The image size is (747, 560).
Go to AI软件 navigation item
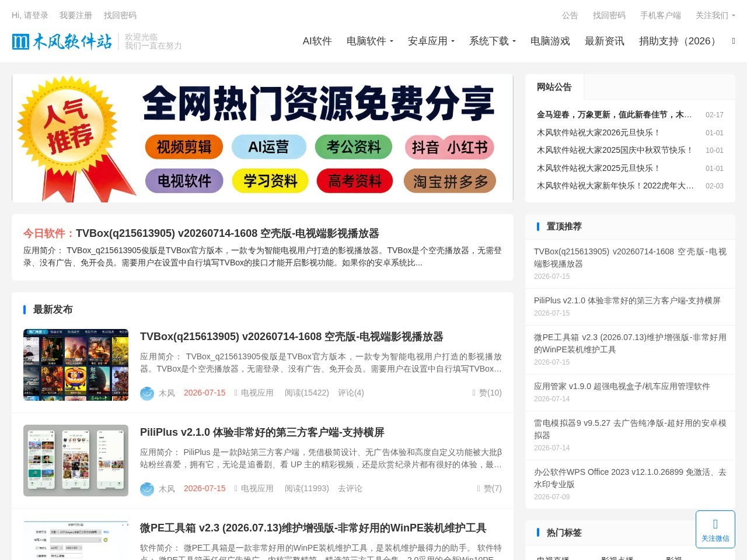[x=317, y=41]
